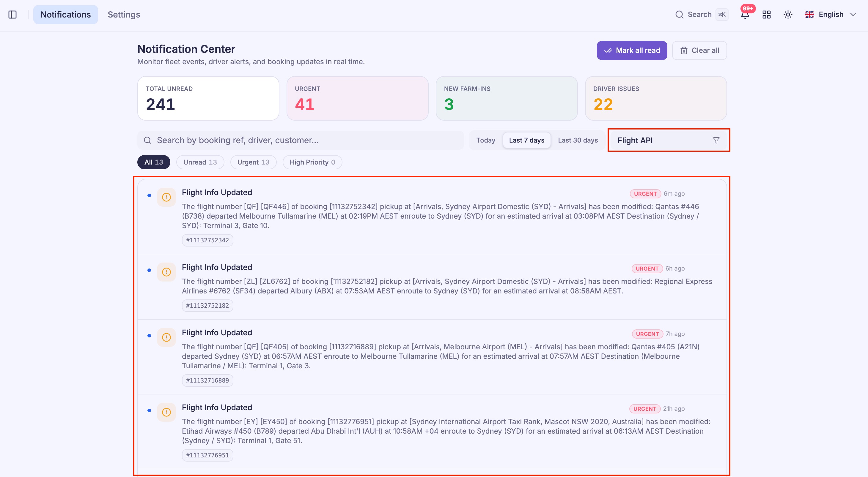Click the unread dot on the ZL6762 notification
This screenshot has height=477, width=868.
(x=149, y=270)
